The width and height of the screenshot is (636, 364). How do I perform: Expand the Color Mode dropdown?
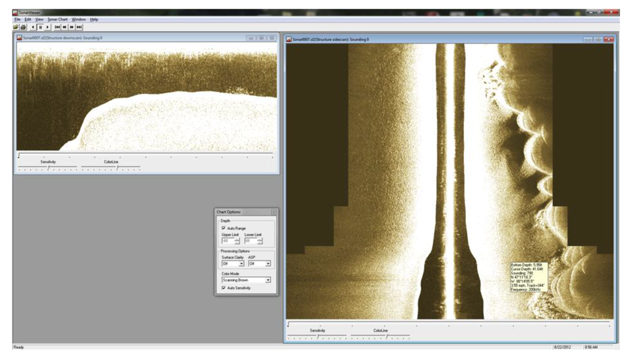pyautogui.click(x=268, y=280)
